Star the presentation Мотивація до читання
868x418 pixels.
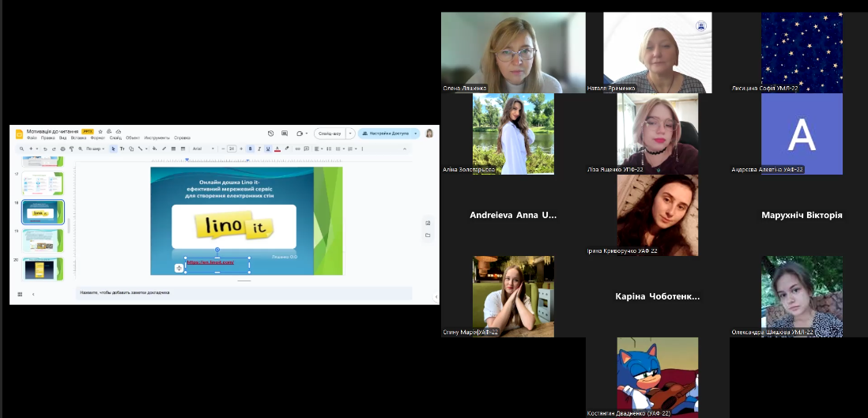point(100,131)
